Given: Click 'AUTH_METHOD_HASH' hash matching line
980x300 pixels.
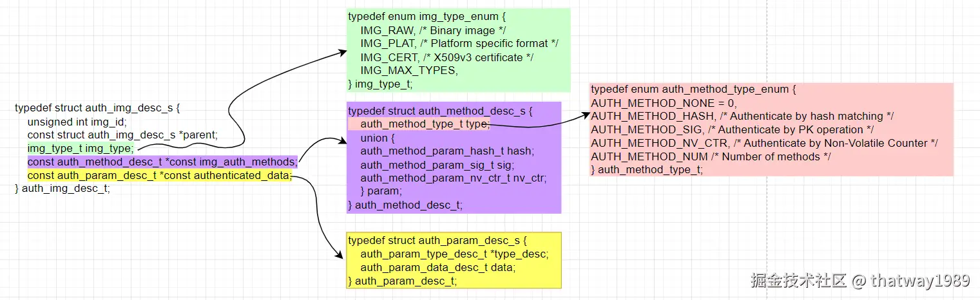Looking at the screenshot, I should 742,117.
